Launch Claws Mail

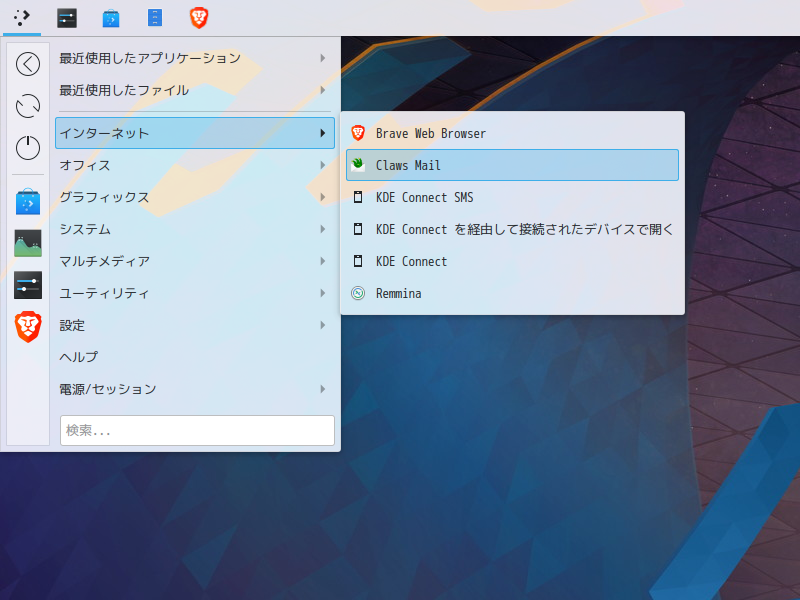[512, 165]
